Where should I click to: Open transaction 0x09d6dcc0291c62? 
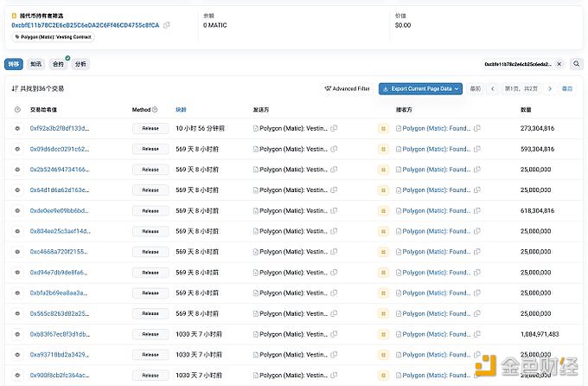(60, 149)
